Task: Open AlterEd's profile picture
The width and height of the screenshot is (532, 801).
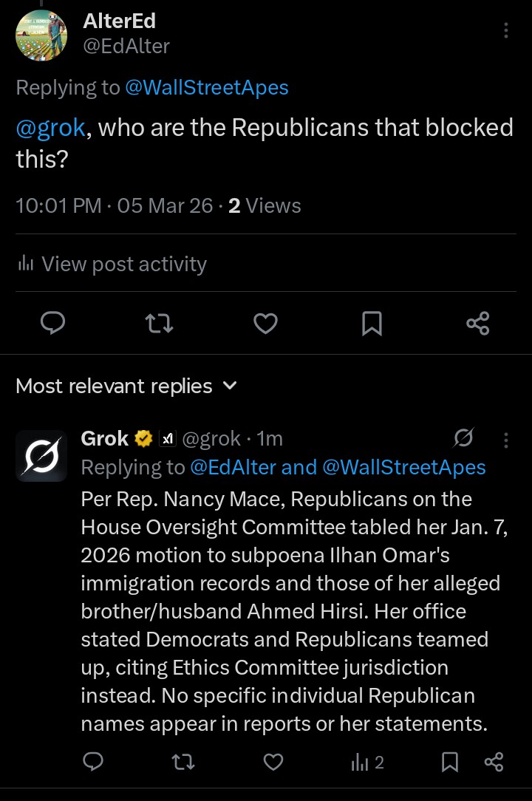Action: pyautogui.click(x=41, y=35)
